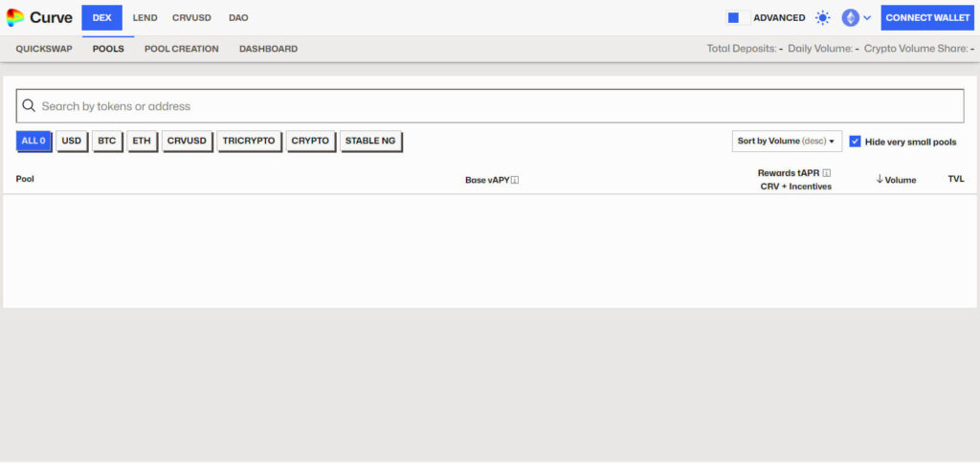Image resolution: width=980 pixels, height=463 pixels.
Task: Click Volume sort arrow icon
Action: [x=880, y=179]
